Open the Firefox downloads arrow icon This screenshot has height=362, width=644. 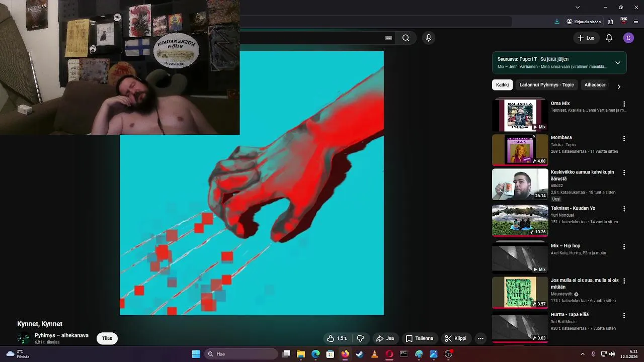point(557,22)
